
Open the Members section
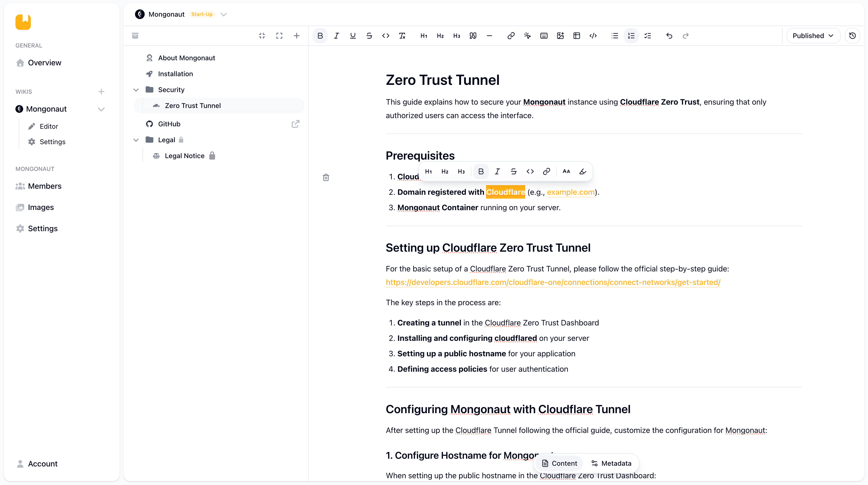point(45,186)
